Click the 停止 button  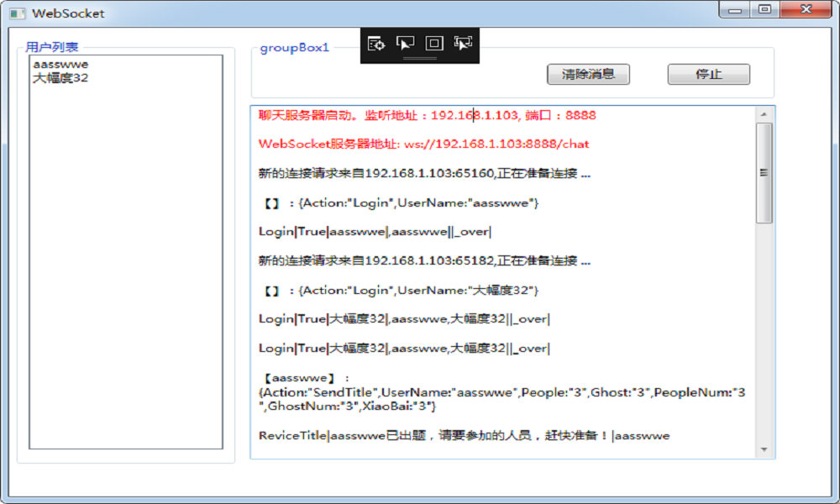tap(709, 75)
